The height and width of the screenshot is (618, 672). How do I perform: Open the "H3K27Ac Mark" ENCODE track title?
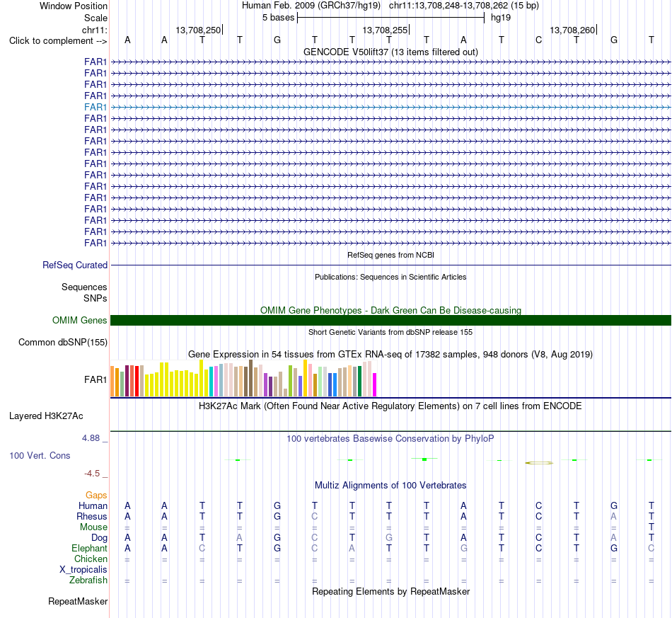coord(390,406)
